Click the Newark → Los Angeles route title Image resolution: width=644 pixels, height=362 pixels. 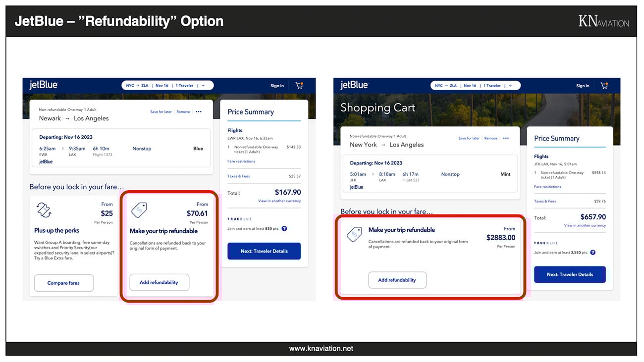click(74, 118)
